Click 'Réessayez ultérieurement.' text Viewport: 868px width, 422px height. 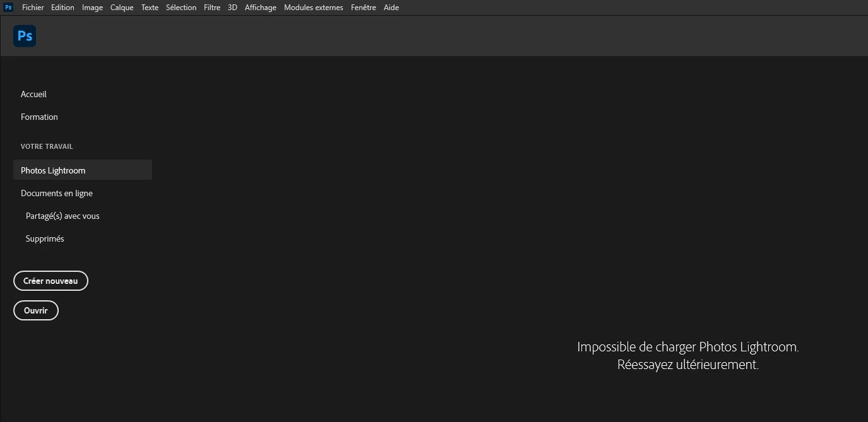tap(688, 365)
